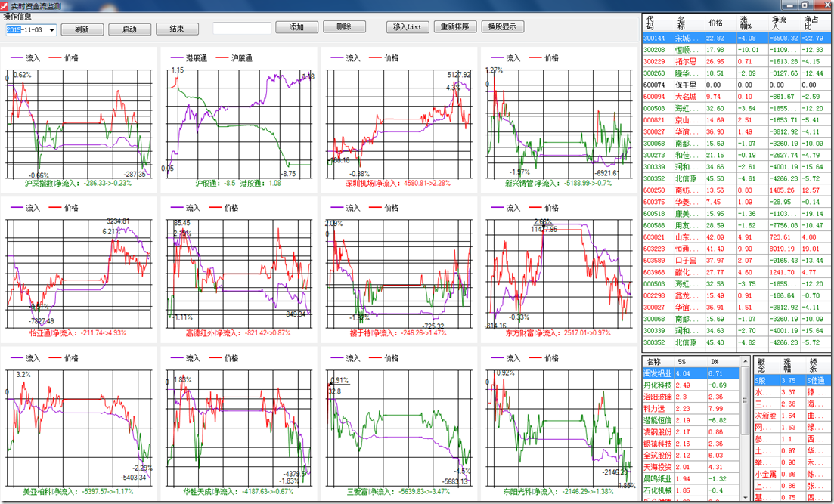Viewport: 834px width, 504px height.
Task: Sort by the 净占比 column header
Action: coord(815,23)
